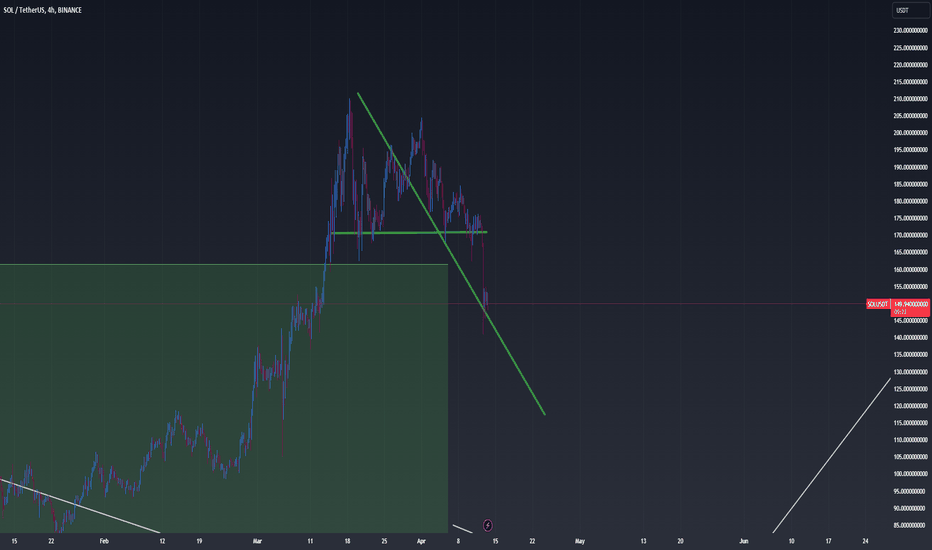Click the 13 date label after May
Image resolution: width=932 pixels, height=550 pixels.
[x=643, y=541]
